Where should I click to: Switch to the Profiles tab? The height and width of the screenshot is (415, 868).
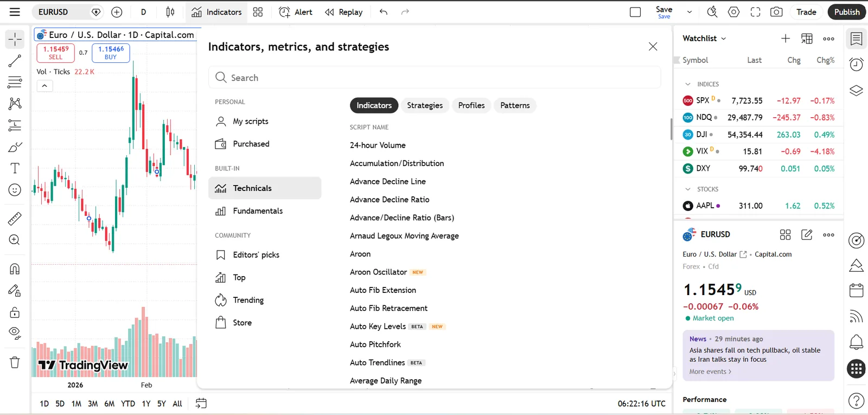(x=471, y=105)
